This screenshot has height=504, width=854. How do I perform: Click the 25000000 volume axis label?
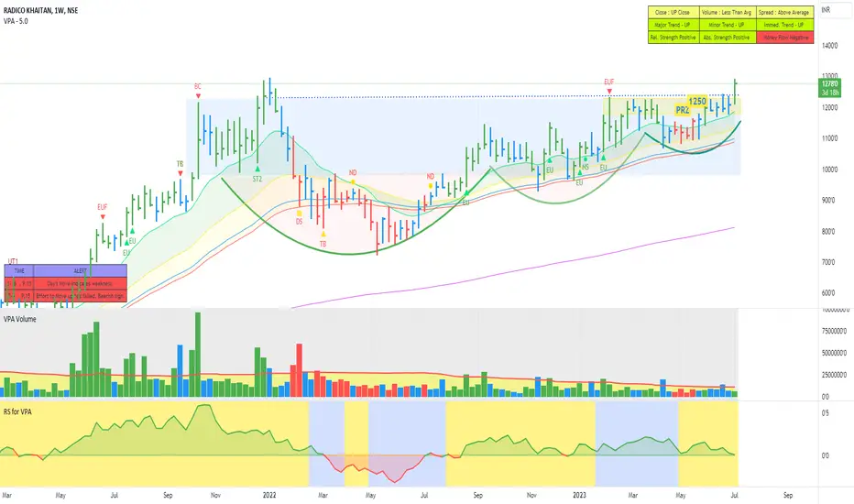[835, 375]
